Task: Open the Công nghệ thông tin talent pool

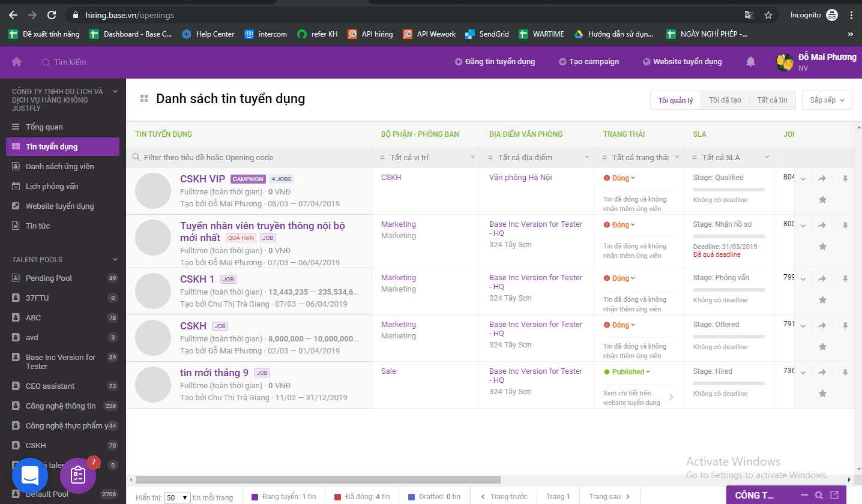Action: pyautogui.click(x=62, y=406)
